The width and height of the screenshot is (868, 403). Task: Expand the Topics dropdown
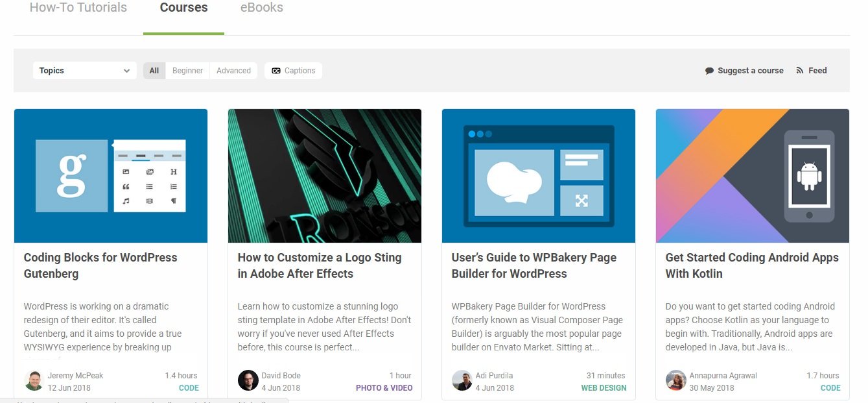click(x=85, y=71)
